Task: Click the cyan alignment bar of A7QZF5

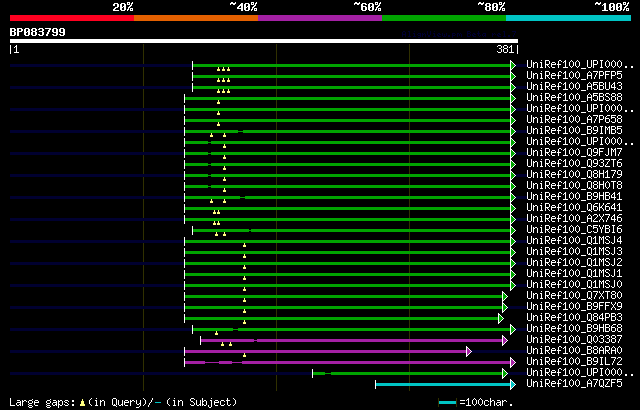Action: coord(443,385)
